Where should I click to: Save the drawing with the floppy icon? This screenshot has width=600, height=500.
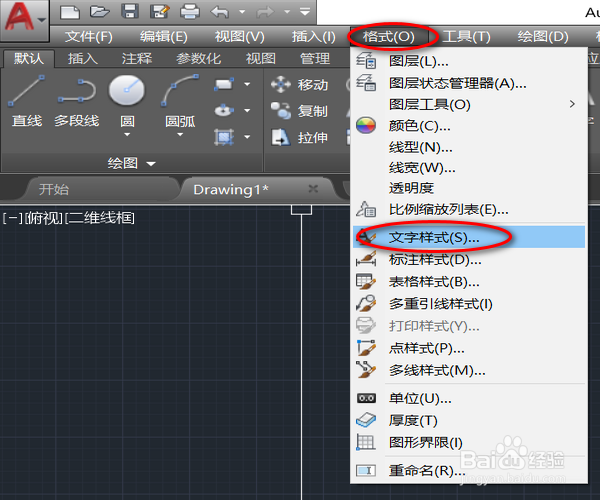[130, 12]
